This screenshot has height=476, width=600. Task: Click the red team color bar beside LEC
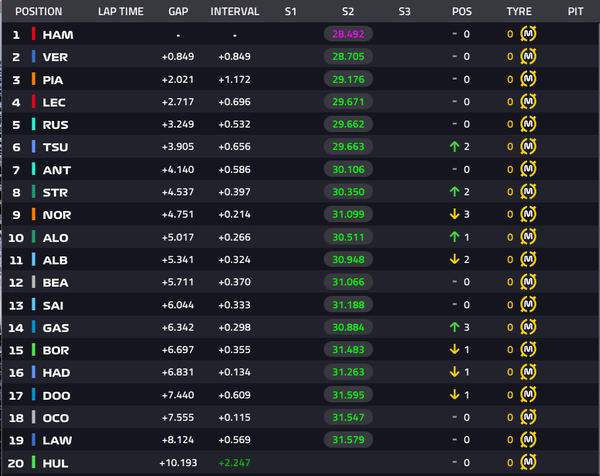[34, 102]
